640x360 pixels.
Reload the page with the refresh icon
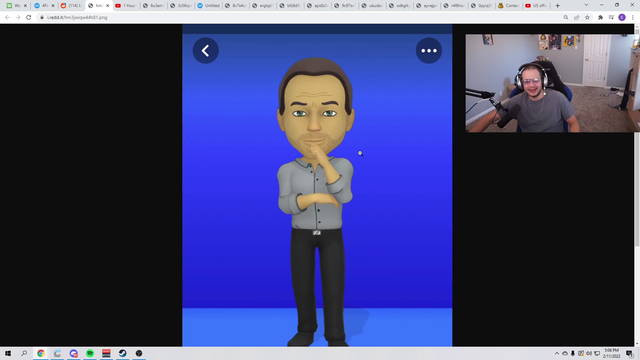coord(29,18)
